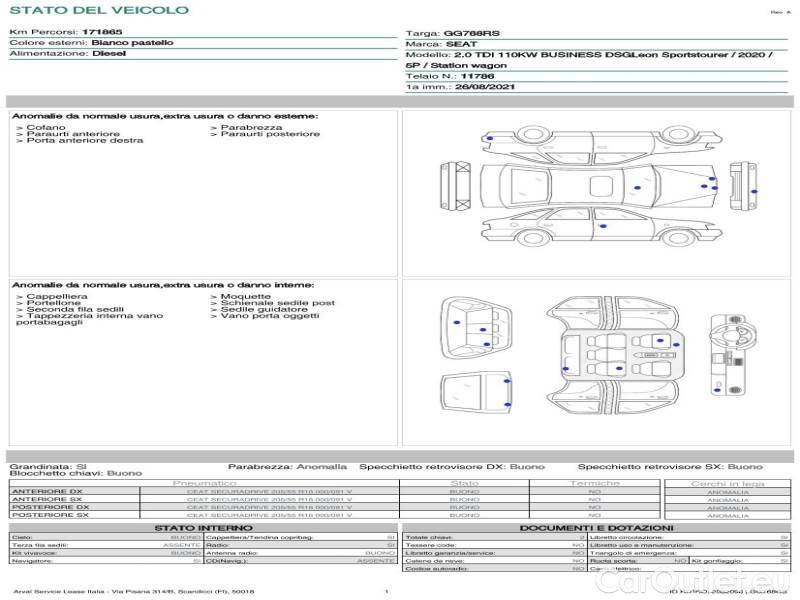Select the Cofano exterior anomaly item
This screenshot has height=600, width=800.
coord(44,128)
